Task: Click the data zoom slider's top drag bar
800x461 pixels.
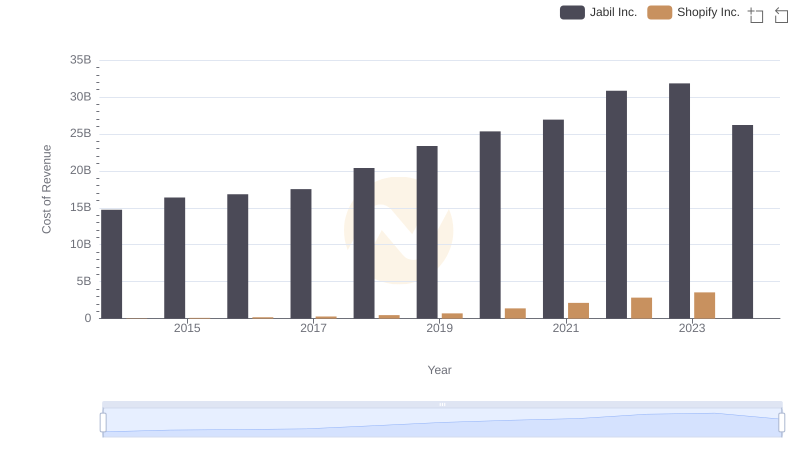Action: coord(442,404)
